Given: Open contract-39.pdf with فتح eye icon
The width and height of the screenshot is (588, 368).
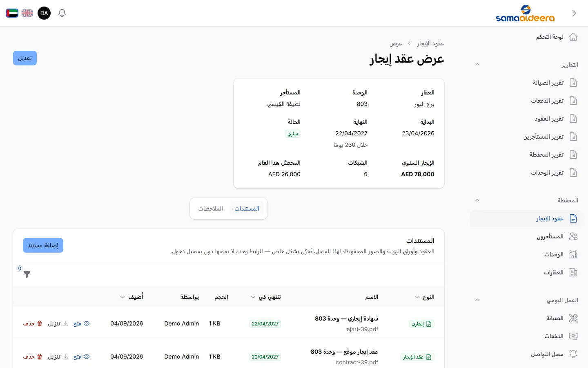Looking at the screenshot, I should [x=81, y=357].
